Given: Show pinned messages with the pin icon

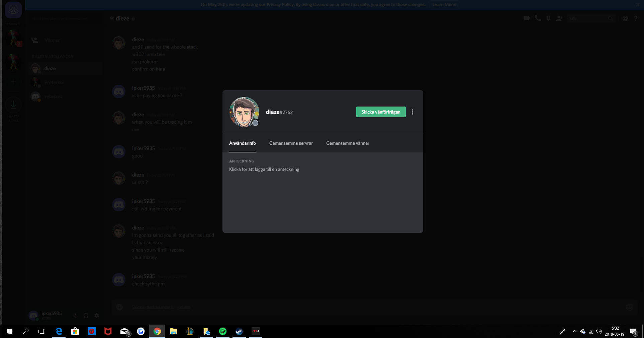Looking at the screenshot, I should tap(549, 18).
